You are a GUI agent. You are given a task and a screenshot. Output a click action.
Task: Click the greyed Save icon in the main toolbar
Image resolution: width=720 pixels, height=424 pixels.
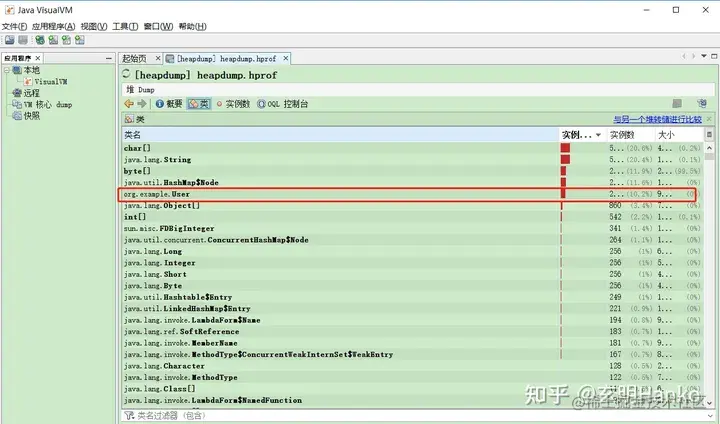[x=23, y=40]
